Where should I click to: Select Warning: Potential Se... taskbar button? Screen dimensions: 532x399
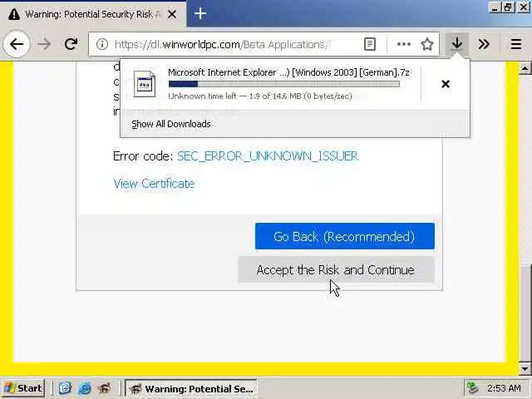coord(191,388)
